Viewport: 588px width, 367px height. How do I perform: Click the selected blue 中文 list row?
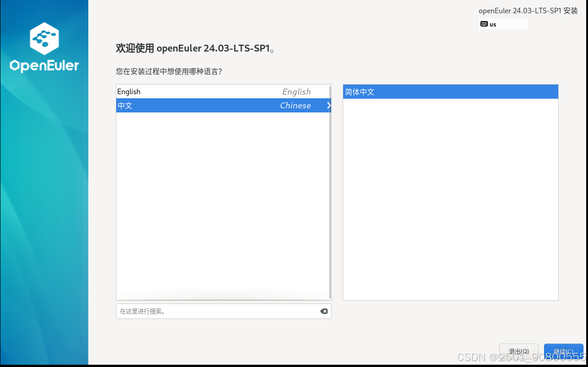pos(183,105)
